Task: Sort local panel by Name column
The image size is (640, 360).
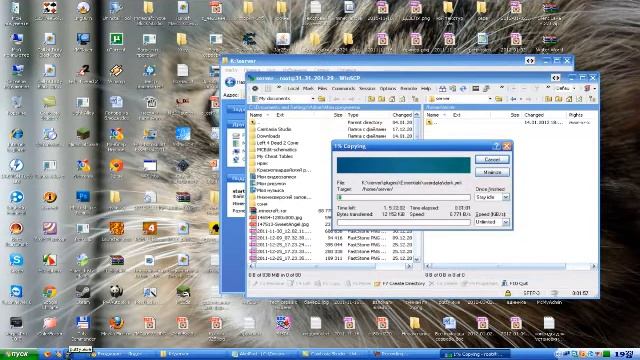Action: click(x=256, y=116)
